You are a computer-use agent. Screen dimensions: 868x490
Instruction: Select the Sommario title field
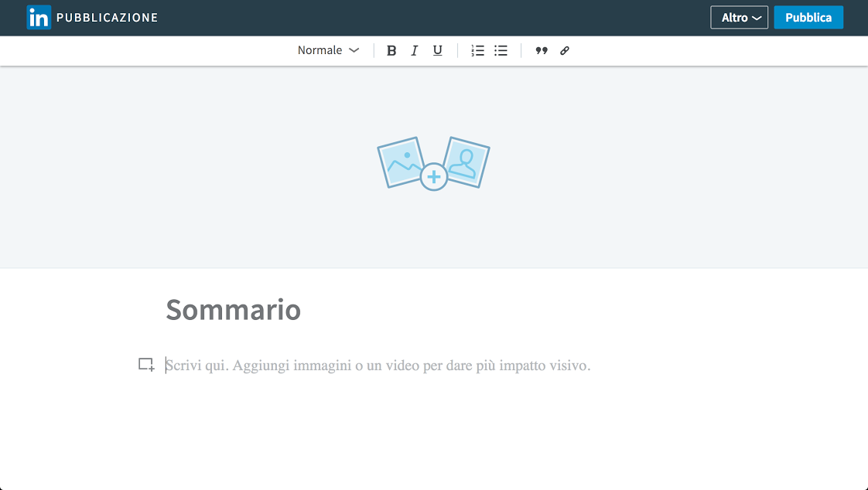[x=233, y=310]
